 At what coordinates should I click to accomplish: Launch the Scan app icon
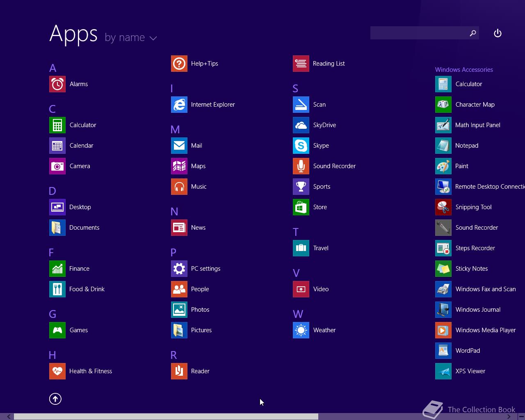coord(301,105)
